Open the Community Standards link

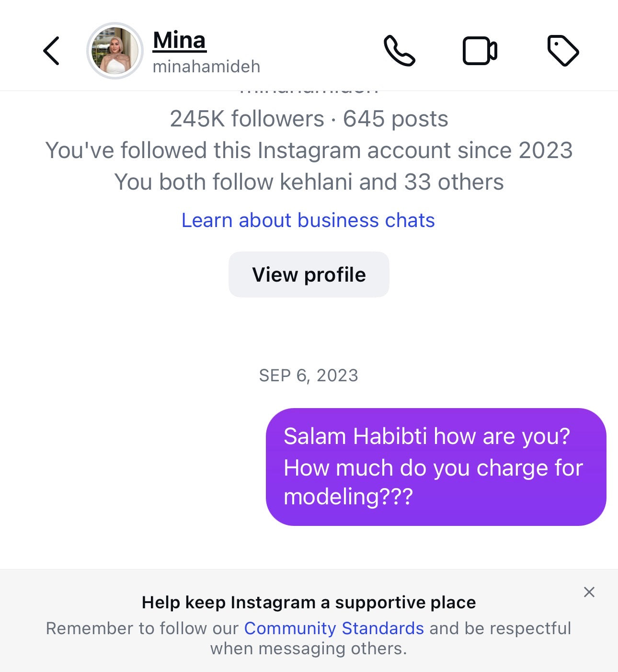pos(334,628)
